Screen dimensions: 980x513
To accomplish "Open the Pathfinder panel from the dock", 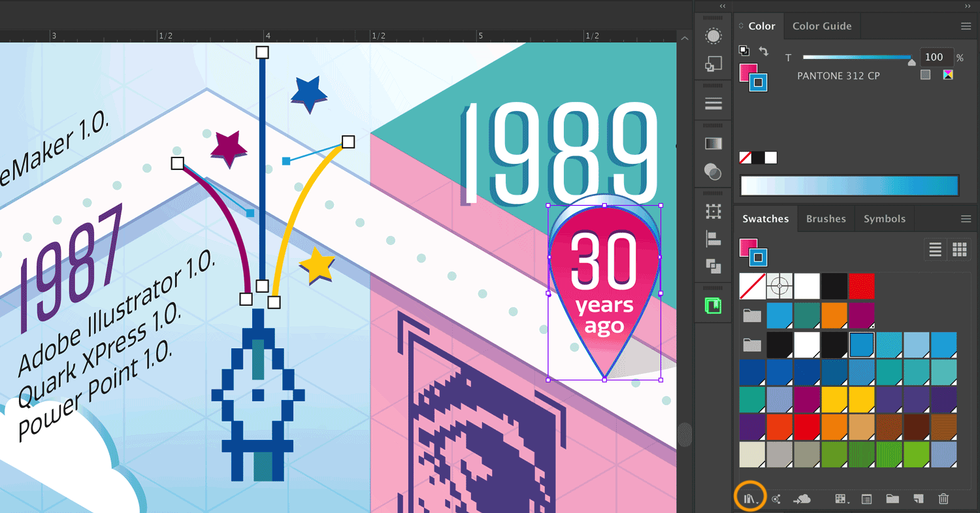I will (712, 267).
